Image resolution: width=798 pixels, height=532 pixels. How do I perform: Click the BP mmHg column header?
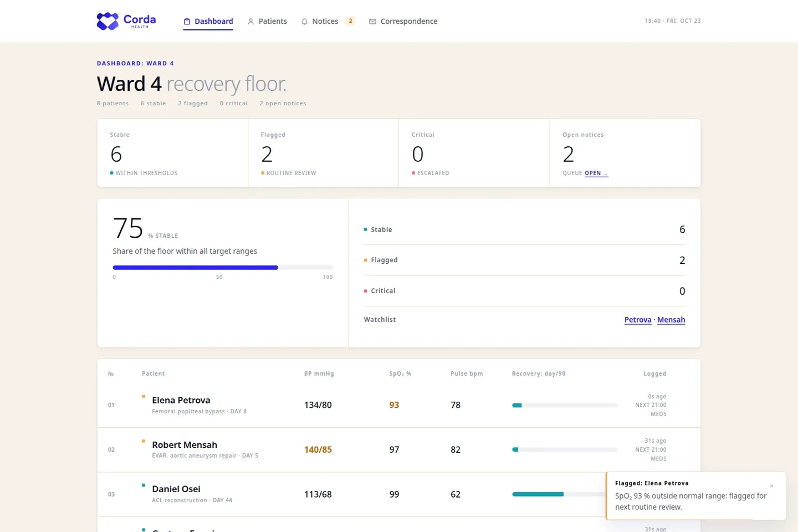coord(319,374)
